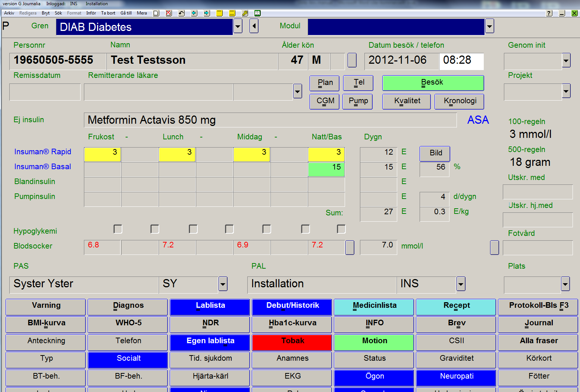Image resolution: width=580 pixels, height=392 pixels.
Task: Click the small button left of the Fotvård field
Action: pos(495,247)
